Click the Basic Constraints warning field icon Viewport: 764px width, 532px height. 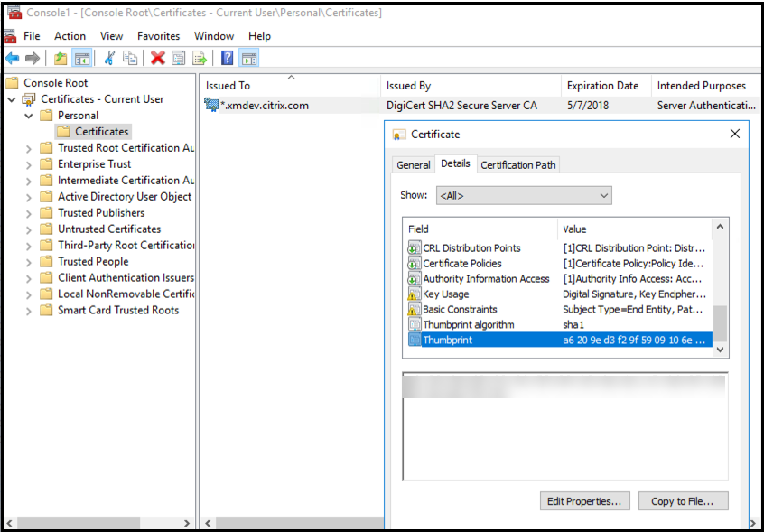coord(414,310)
